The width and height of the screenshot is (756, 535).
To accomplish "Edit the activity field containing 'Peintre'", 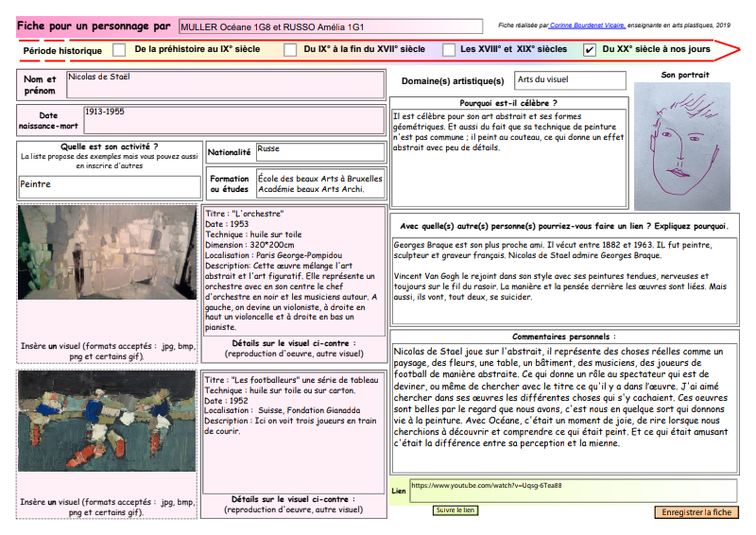I will pos(109,186).
